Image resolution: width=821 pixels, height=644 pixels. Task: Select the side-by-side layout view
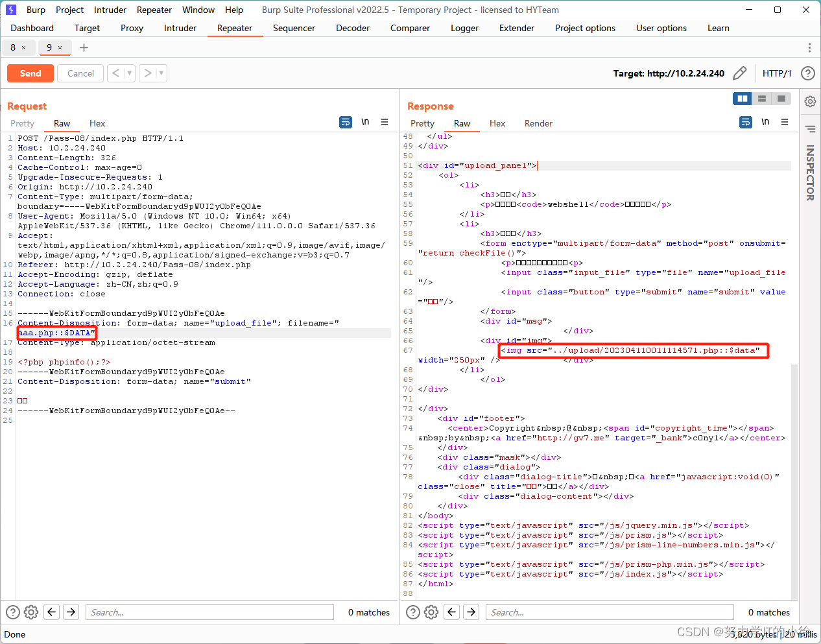click(743, 99)
